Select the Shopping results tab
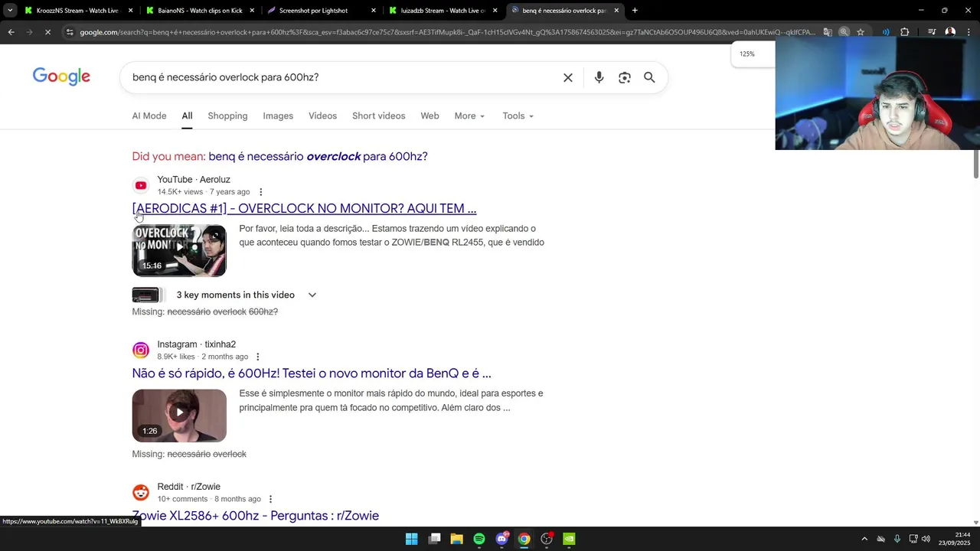 click(x=227, y=116)
